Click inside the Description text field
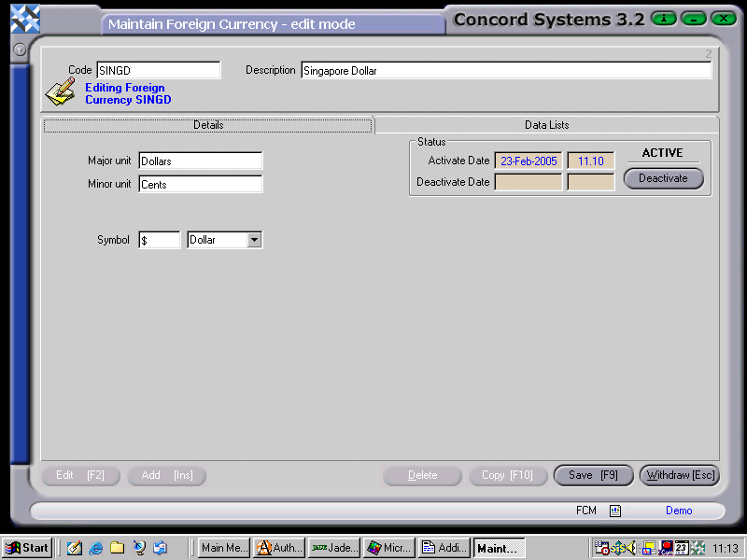The height and width of the screenshot is (560, 747). [504, 69]
